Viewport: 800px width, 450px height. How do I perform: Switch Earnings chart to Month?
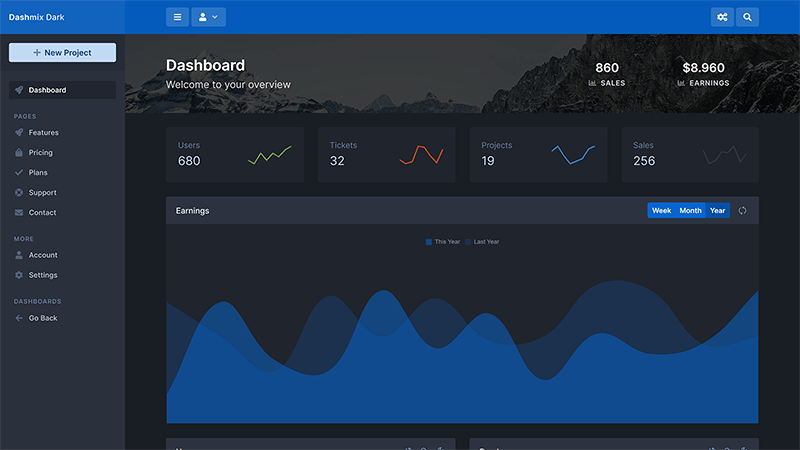coord(690,210)
